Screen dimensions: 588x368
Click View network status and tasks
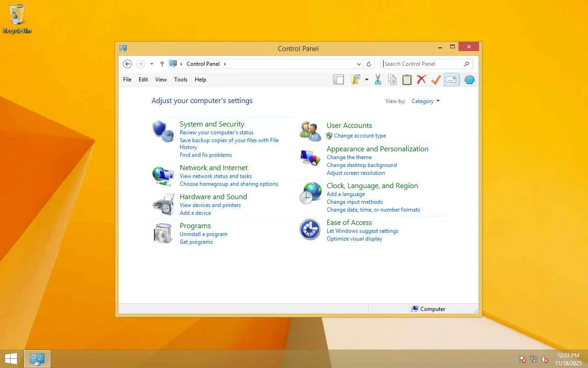pos(215,176)
